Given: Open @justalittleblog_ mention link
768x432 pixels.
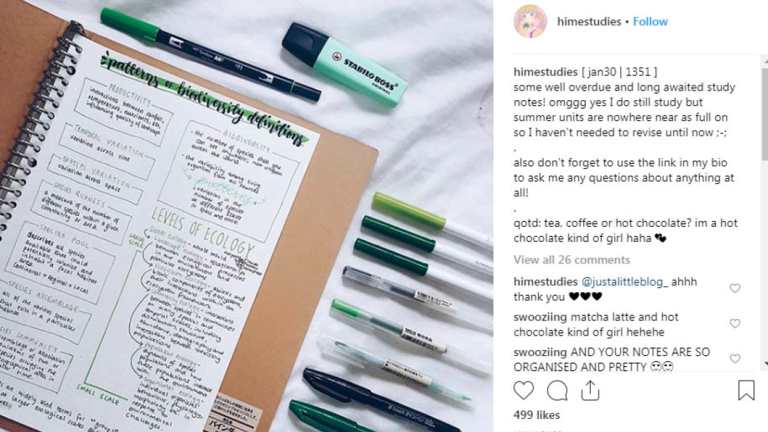Looking at the screenshot, I should point(624,282).
